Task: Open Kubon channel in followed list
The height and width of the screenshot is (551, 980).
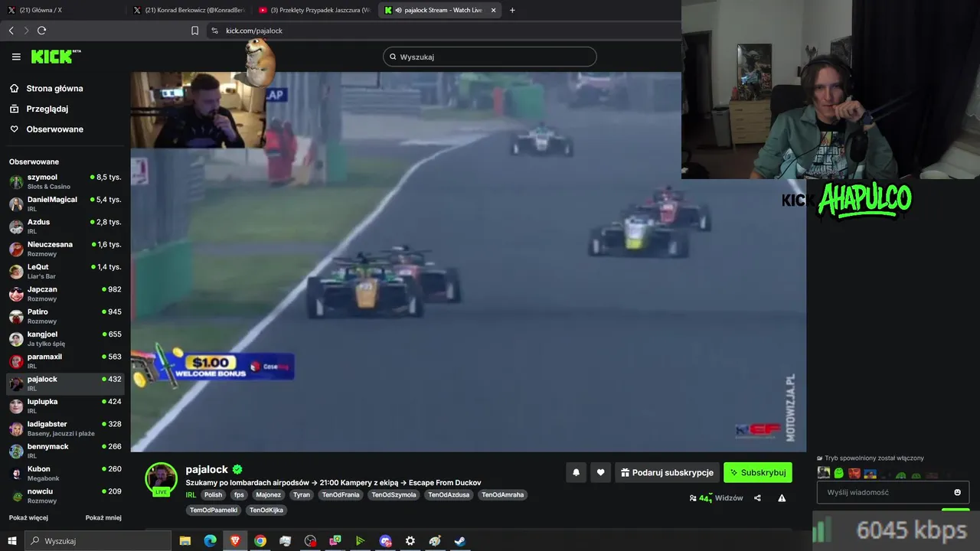Action: click(65, 473)
